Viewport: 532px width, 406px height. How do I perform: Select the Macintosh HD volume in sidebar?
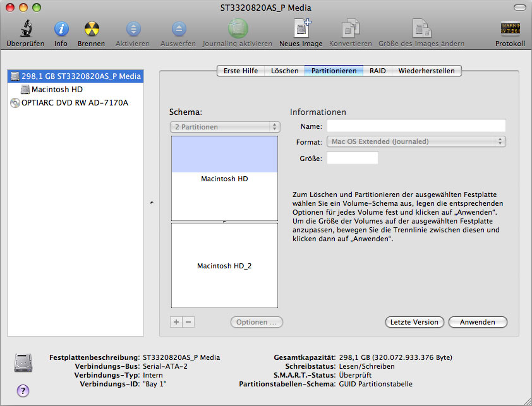(x=75, y=89)
